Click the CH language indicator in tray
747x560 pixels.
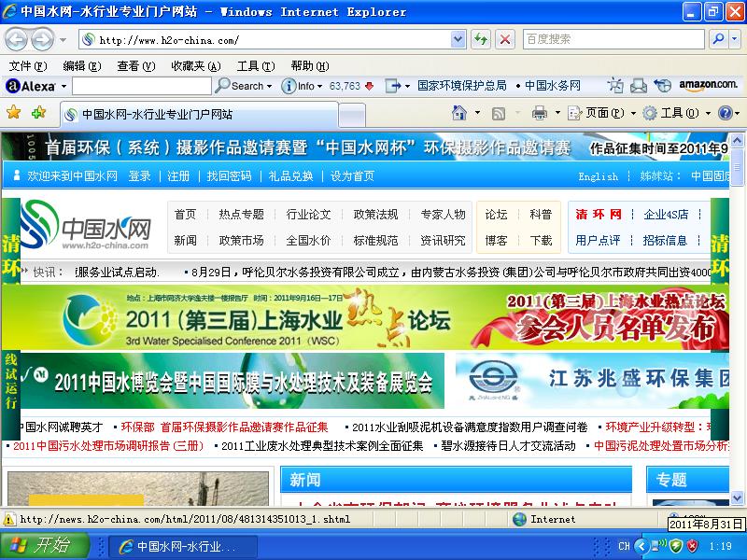click(624, 546)
